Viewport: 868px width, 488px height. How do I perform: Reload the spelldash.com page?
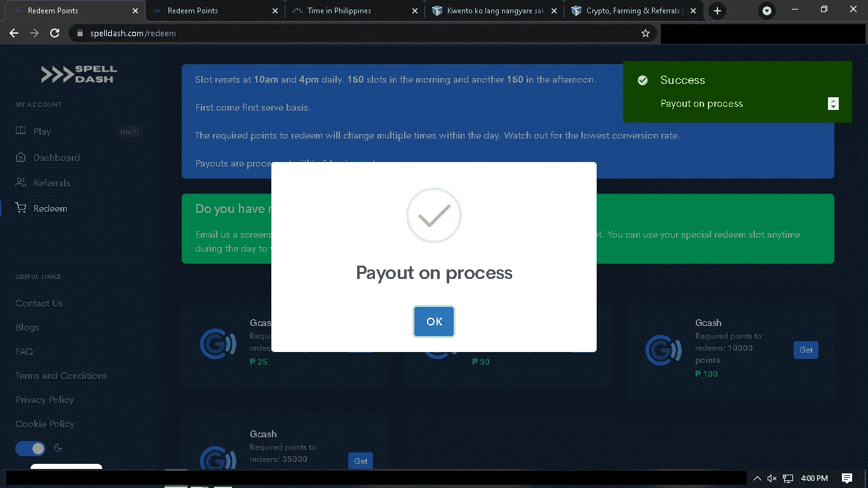tap(55, 33)
